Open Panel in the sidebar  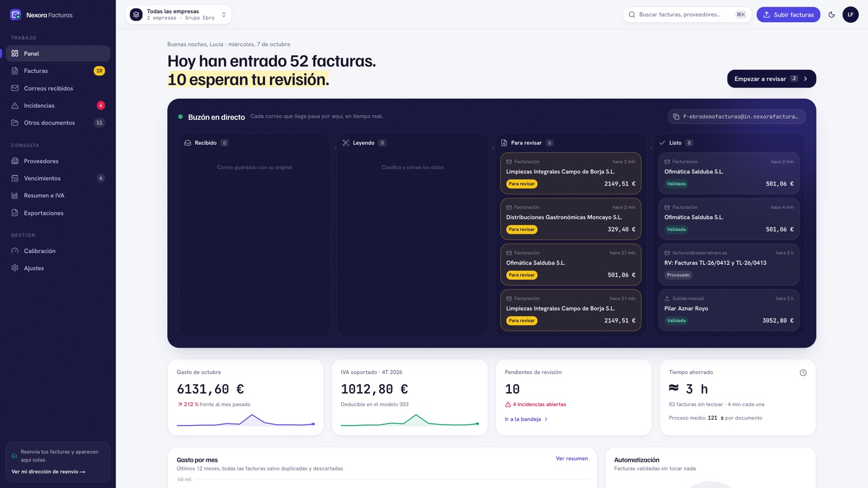coord(58,54)
